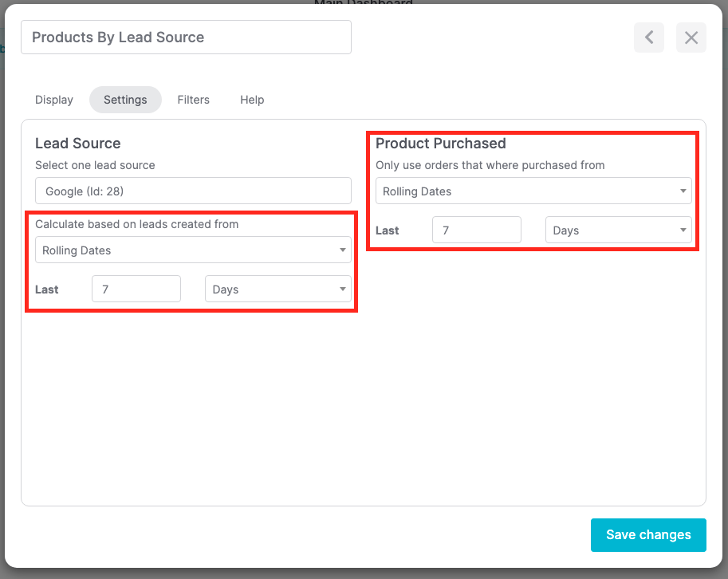Switch to the Display tab
This screenshot has height=579, width=728.
pyautogui.click(x=53, y=100)
